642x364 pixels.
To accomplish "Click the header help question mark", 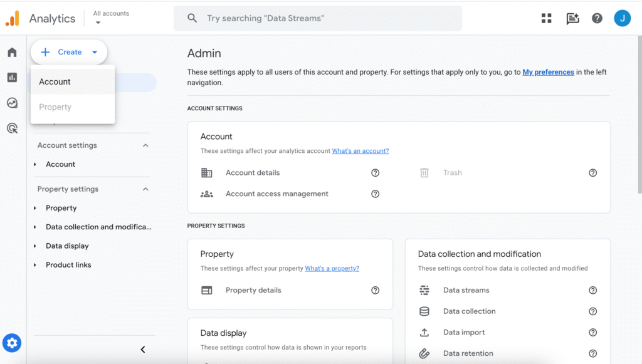I will click(x=597, y=18).
